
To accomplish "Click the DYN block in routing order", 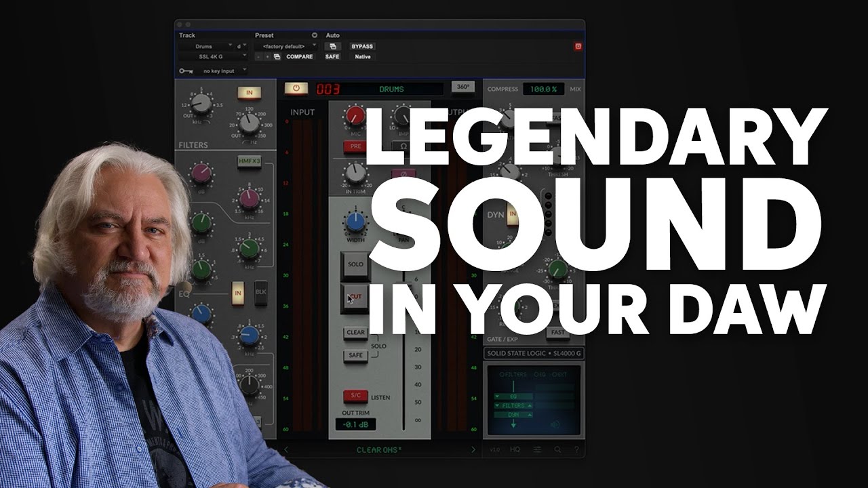I will [513, 414].
